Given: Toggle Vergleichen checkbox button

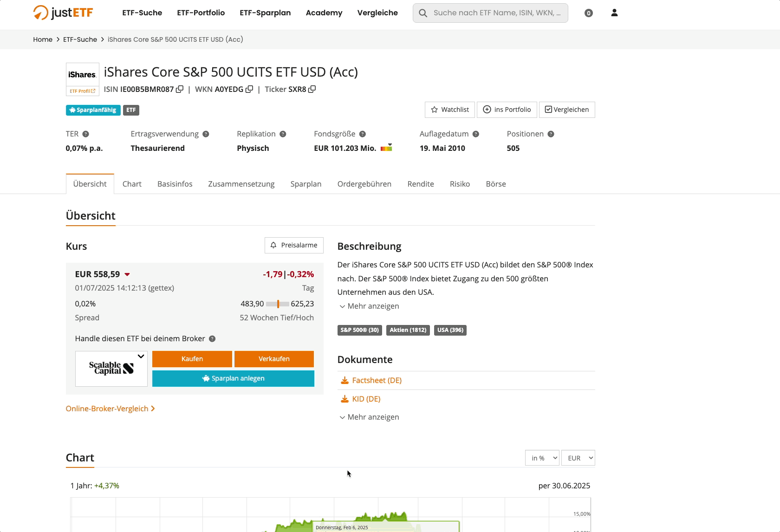Looking at the screenshot, I should 566,110.
